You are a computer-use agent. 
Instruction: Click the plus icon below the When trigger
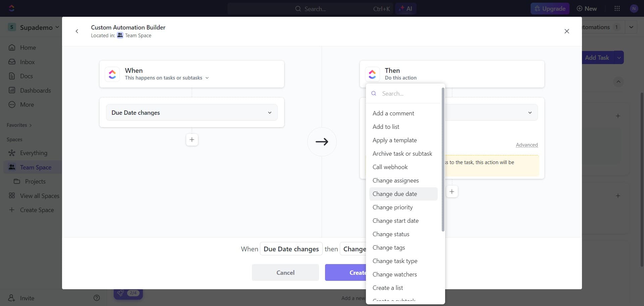192,140
